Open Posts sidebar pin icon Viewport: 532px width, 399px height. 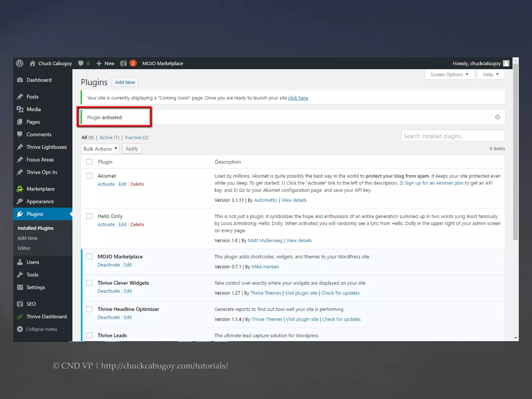(20, 97)
